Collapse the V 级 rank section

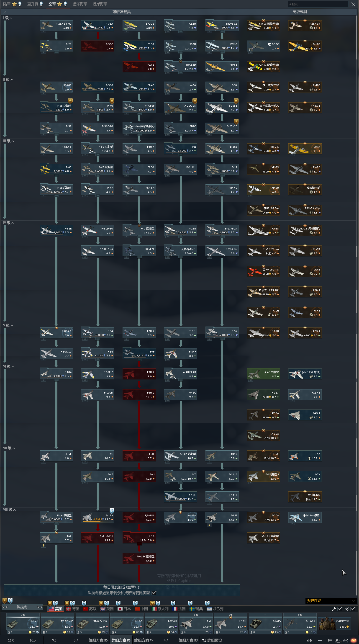pos(8,325)
